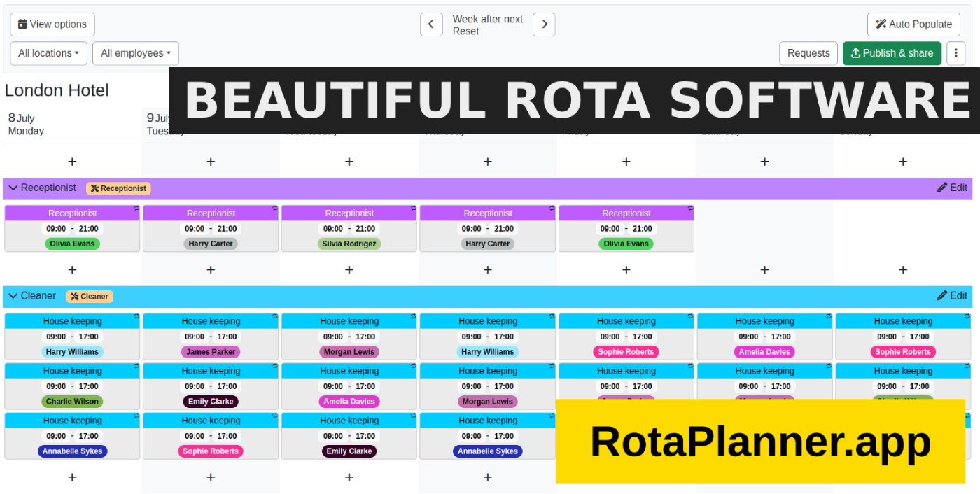Screen dimensions: 980x494
Task: Select the Silvia Rodrigez employee badge
Action: [349, 244]
